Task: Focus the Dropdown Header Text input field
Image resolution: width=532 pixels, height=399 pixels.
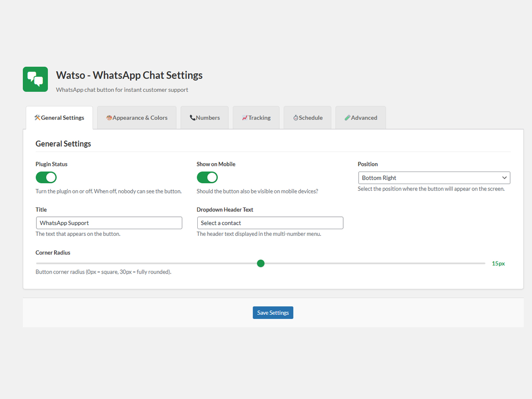Action: [x=270, y=223]
